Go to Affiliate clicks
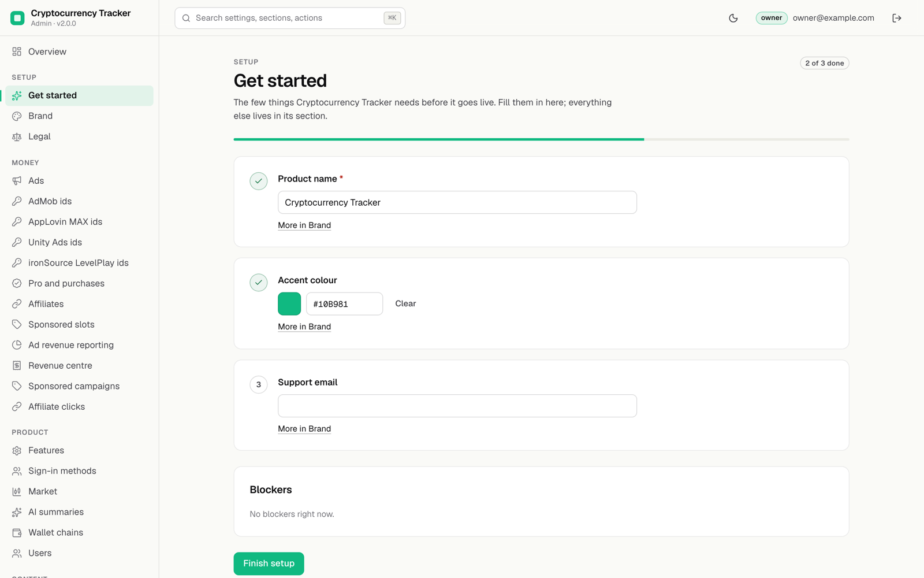The image size is (924, 578). pyautogui.click(x=80, y=406)
